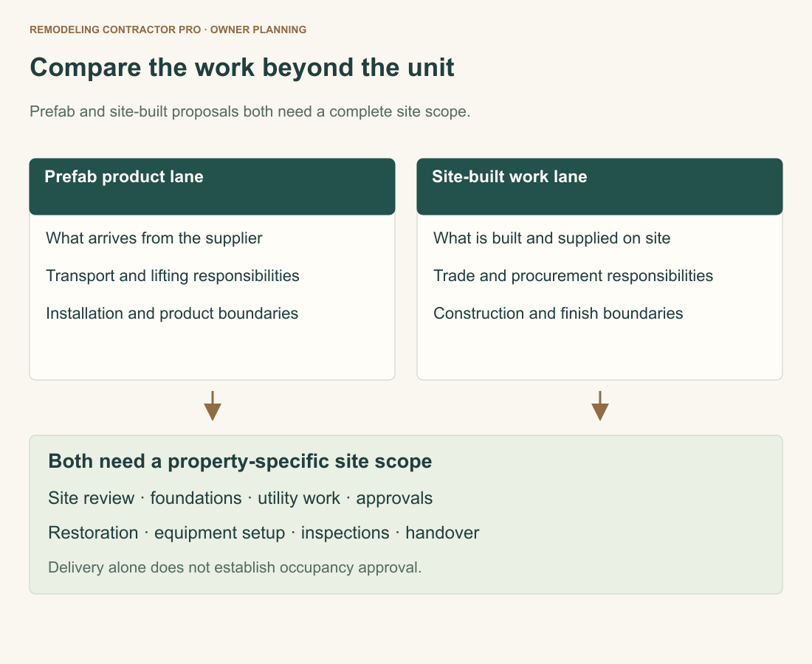This screenshot has height=664, width=812.
Task: Click the line starting with 'Restoration · equipment setup'
Action: pyautogui.click(x=264, y=533)
